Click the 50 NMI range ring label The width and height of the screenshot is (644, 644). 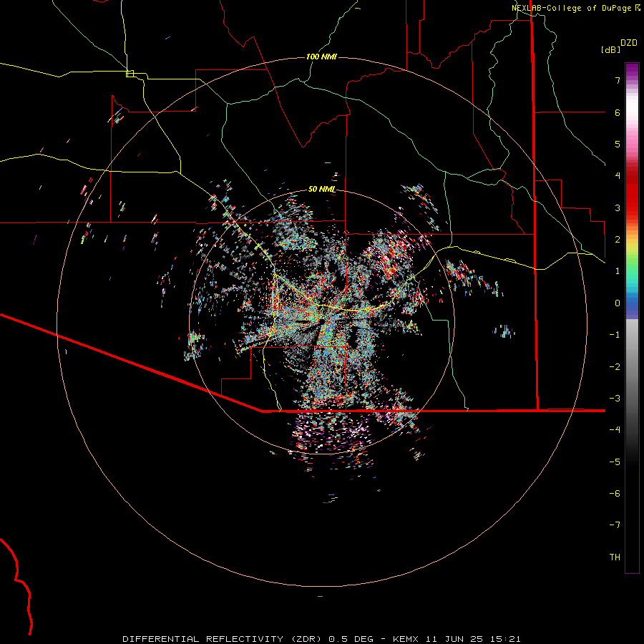point(321,189)
